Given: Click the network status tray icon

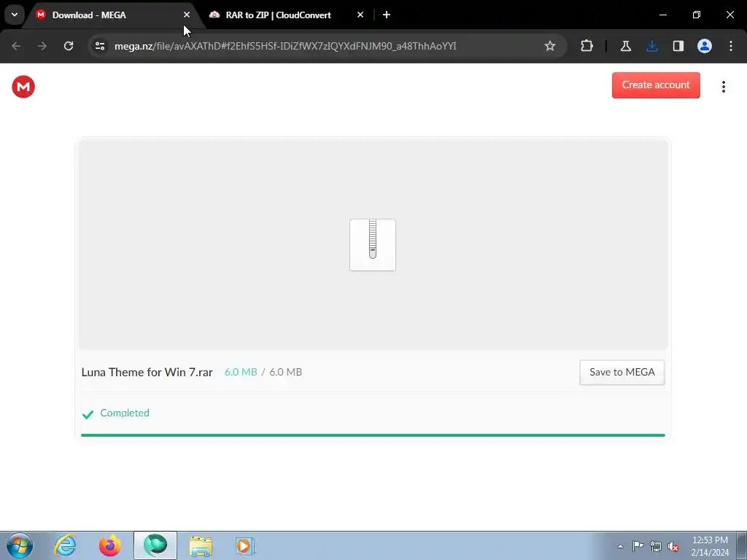Looking at the screenshot, I should [656, 546].
